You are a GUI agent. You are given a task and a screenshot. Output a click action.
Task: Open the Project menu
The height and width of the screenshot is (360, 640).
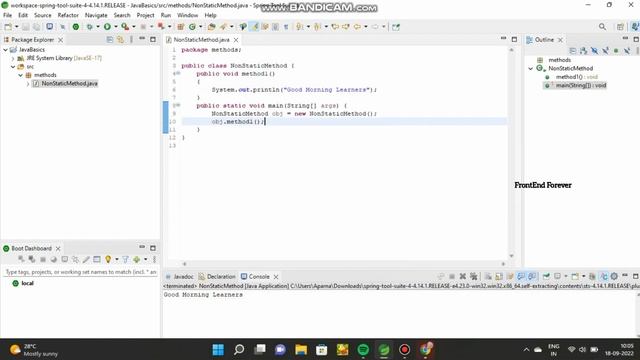[x=145, y=15]
